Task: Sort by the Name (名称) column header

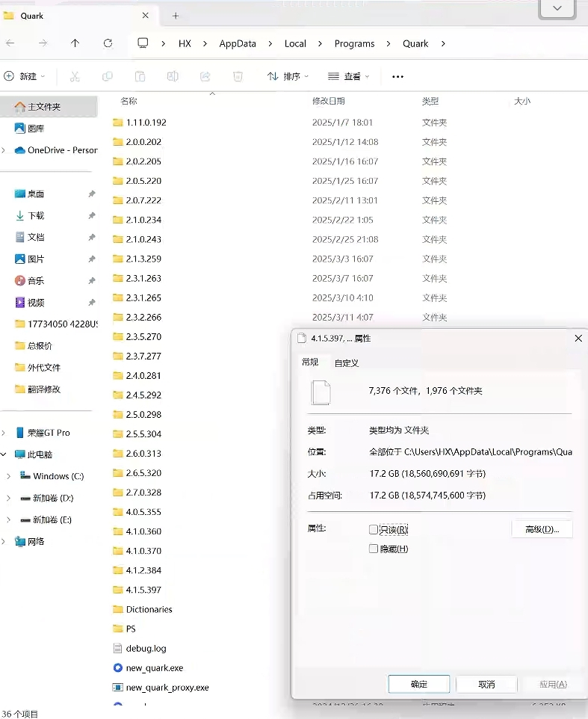Action: click(x=129, y=101)
